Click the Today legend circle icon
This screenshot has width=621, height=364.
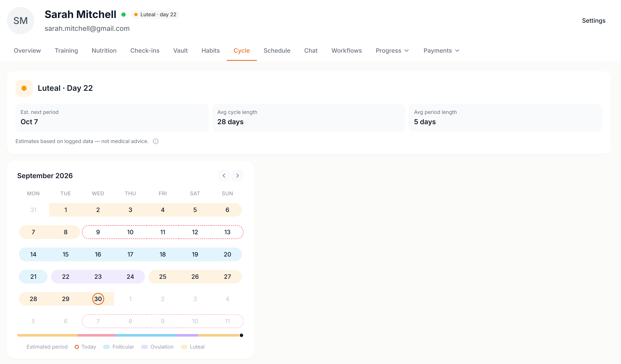[x=77, y=347]
